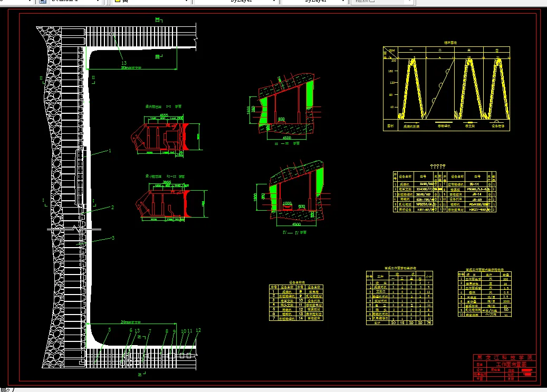The width and height of the screenshot is (547, 392).
Task: Select leader label '9' above the lower roadway
Action: tap(174, 331)
